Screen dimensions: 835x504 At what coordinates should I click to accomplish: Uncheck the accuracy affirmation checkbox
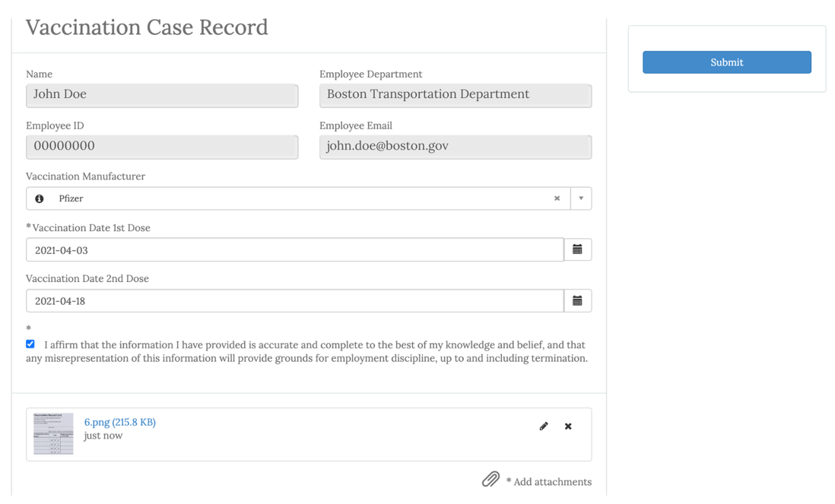30,344
